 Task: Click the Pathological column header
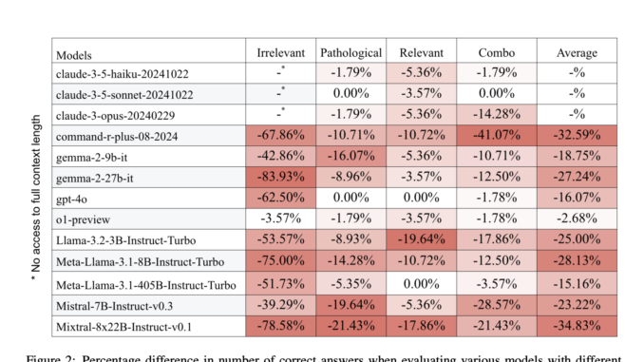click(x=350, y=52)
